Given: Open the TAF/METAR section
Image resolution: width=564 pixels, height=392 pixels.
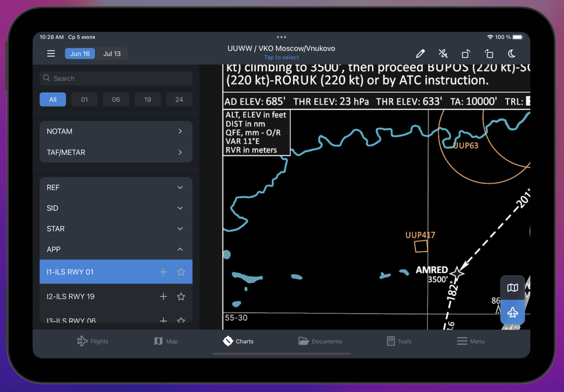Looking at the screenshot, I should (116, 152).
